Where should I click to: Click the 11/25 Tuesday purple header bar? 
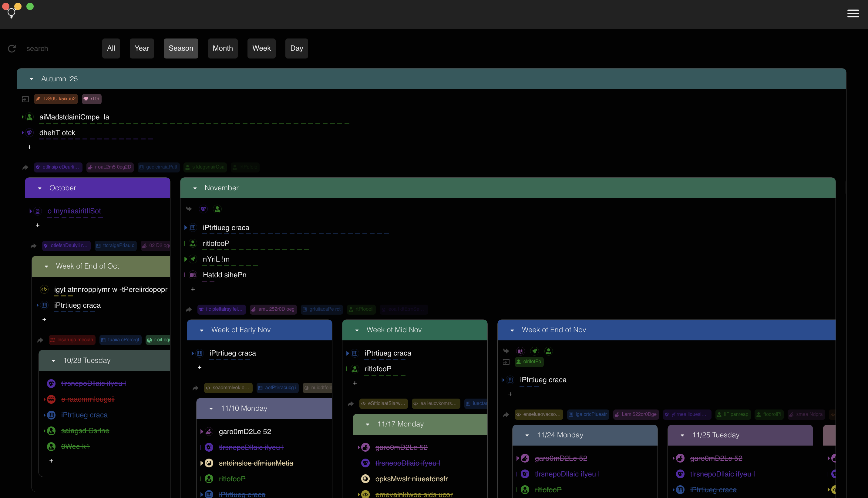[x=740, y=435]
